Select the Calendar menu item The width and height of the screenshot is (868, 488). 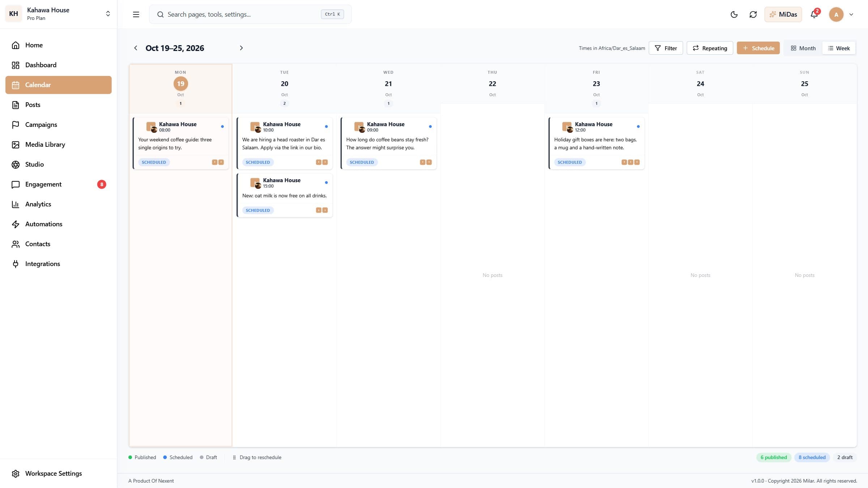pos(58,85)
